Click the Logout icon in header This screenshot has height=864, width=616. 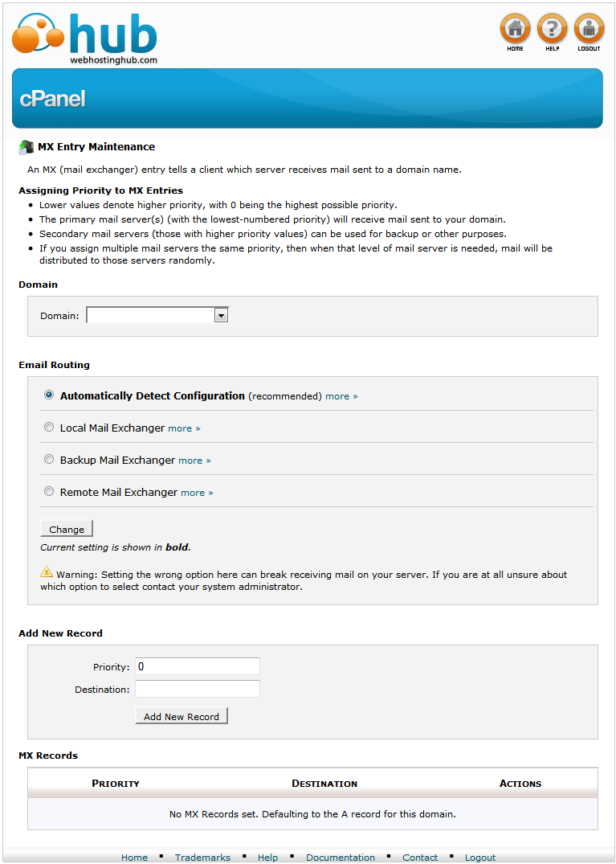[589, 30]
